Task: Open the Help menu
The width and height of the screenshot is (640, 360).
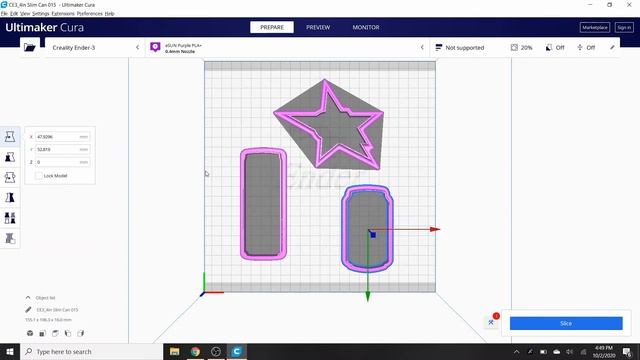Action: click(109, 13)
